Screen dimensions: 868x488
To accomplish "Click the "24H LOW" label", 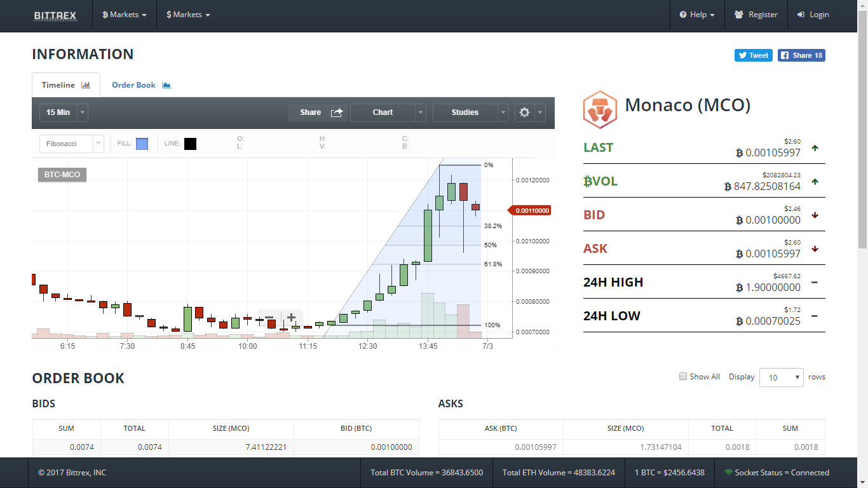I will pyautogui.click(x=612, y=316).
